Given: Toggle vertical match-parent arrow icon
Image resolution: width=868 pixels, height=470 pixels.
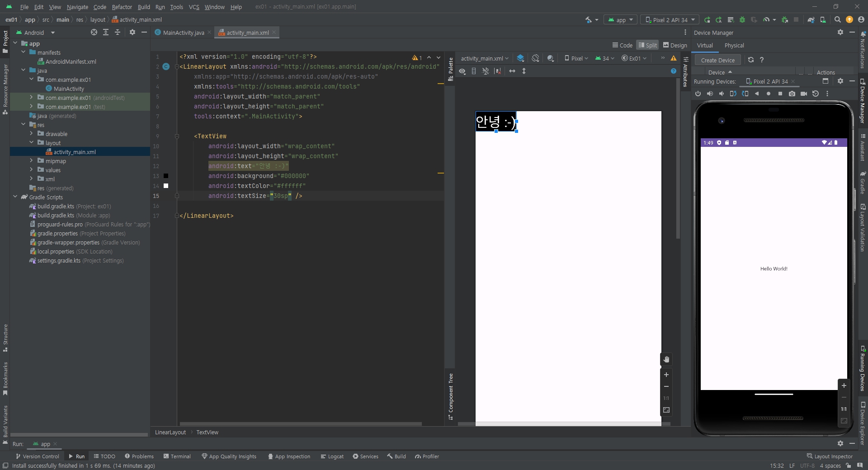Looking at the screenshot, I should (x=524, y=71).
